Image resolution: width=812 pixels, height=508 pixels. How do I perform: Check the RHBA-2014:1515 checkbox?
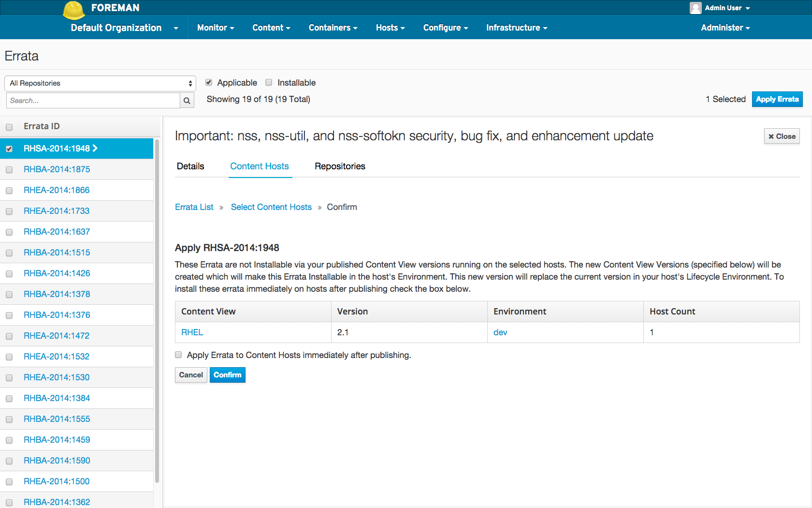point(9,253)
